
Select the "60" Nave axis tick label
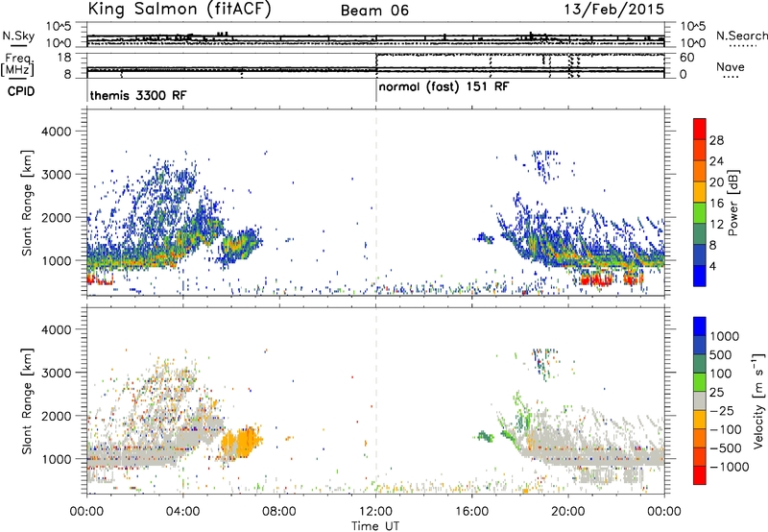[686, 58]
